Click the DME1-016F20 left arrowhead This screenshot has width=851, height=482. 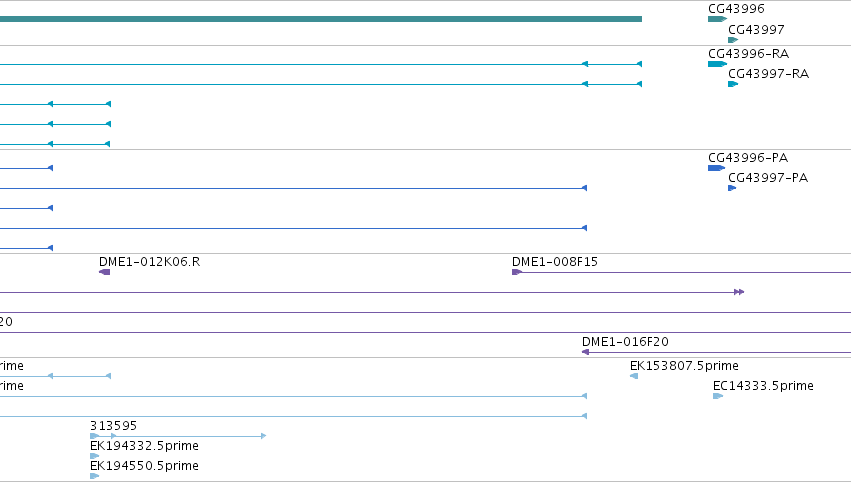point(586,352)
